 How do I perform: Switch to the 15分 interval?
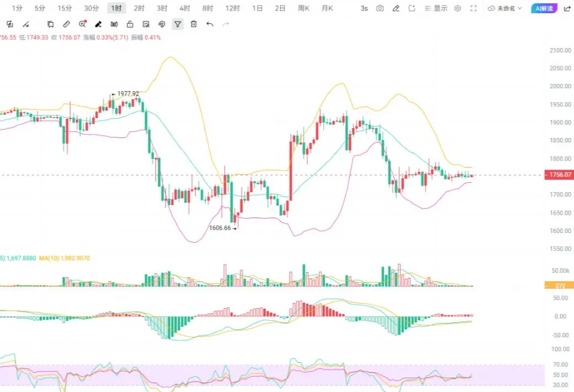click(65, 8)
